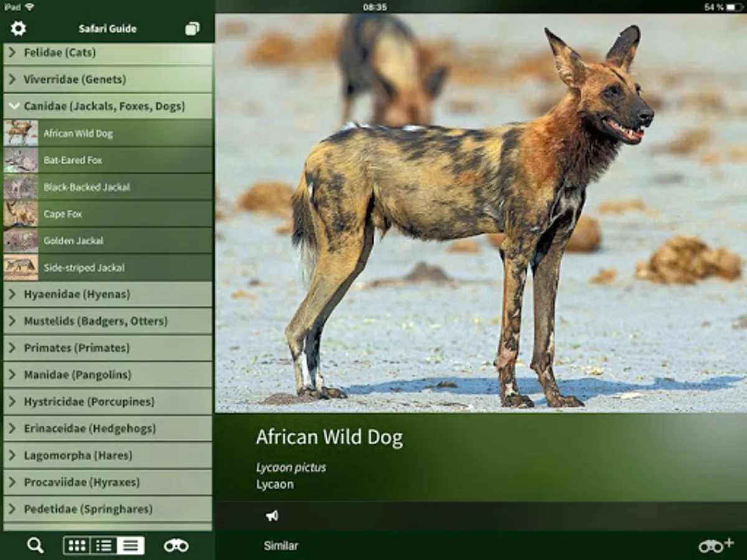
Task: Expand Mustelids (Badgers, Otters)
Action: coord(108,321)
